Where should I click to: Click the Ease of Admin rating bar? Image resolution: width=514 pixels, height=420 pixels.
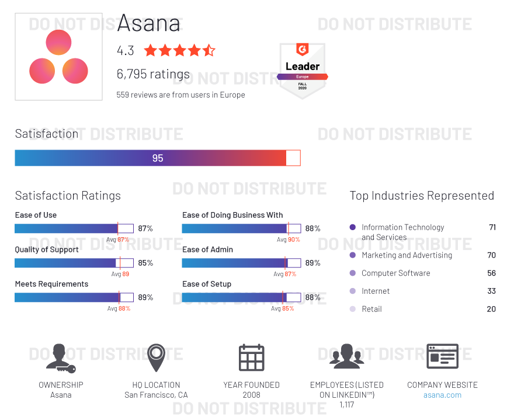coord(241,263)
